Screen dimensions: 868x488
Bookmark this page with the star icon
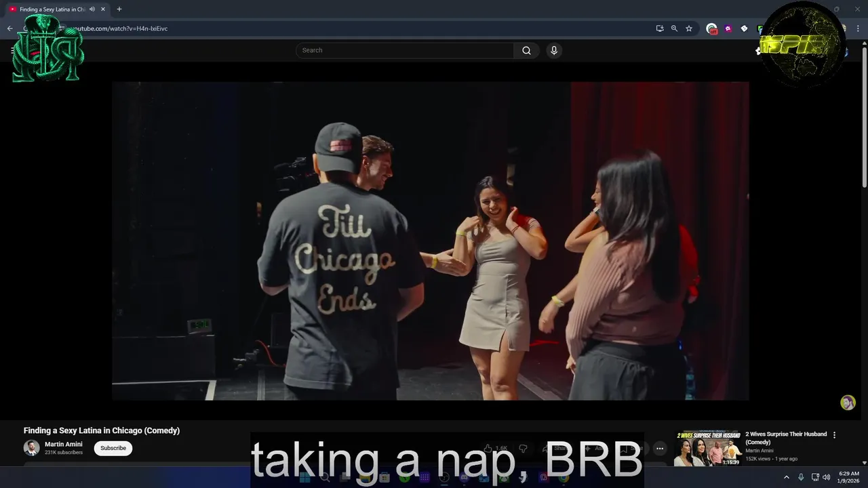[x=689, y=28]
